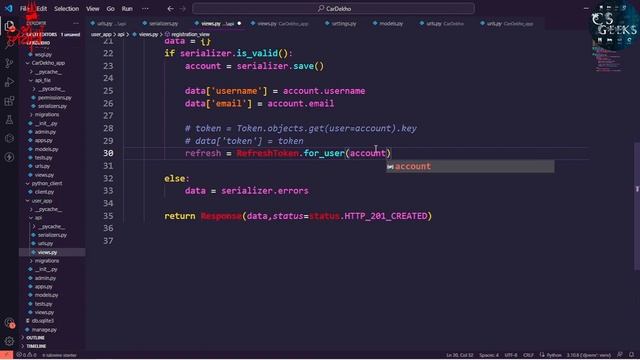
Task: Collapse the api_file folder
Action: click(x=41, y=80)
